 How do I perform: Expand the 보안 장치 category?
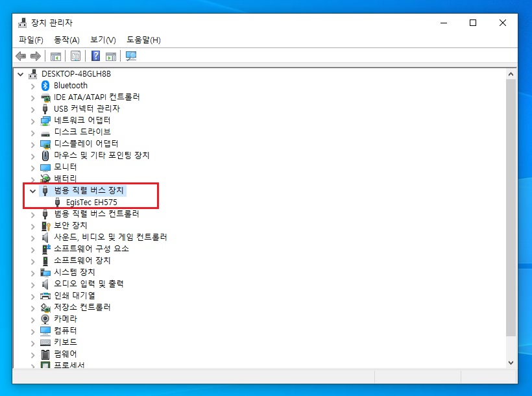32,227
